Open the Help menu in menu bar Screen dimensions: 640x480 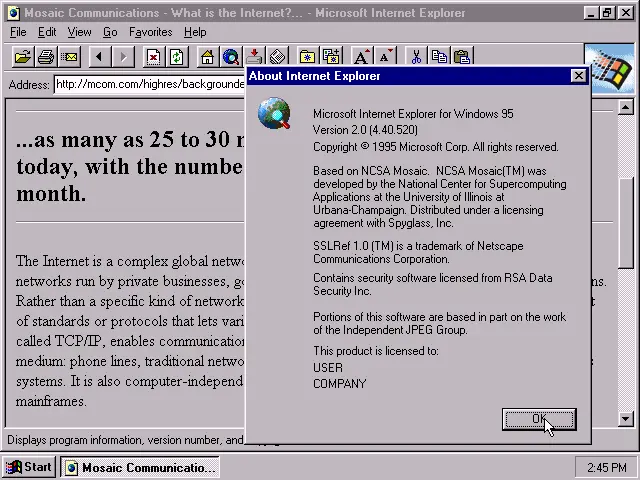pyautogui.click(x=195, y=32)
